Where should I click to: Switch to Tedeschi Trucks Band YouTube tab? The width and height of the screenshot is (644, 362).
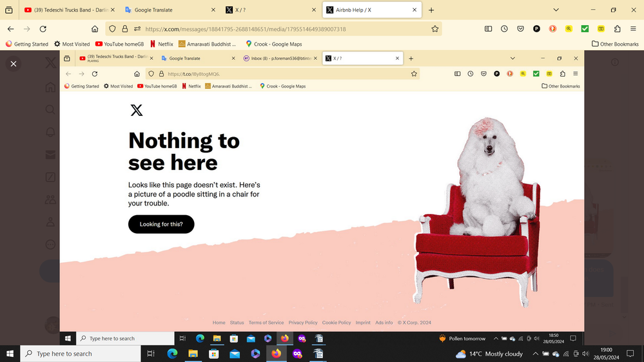coord(68,10)
